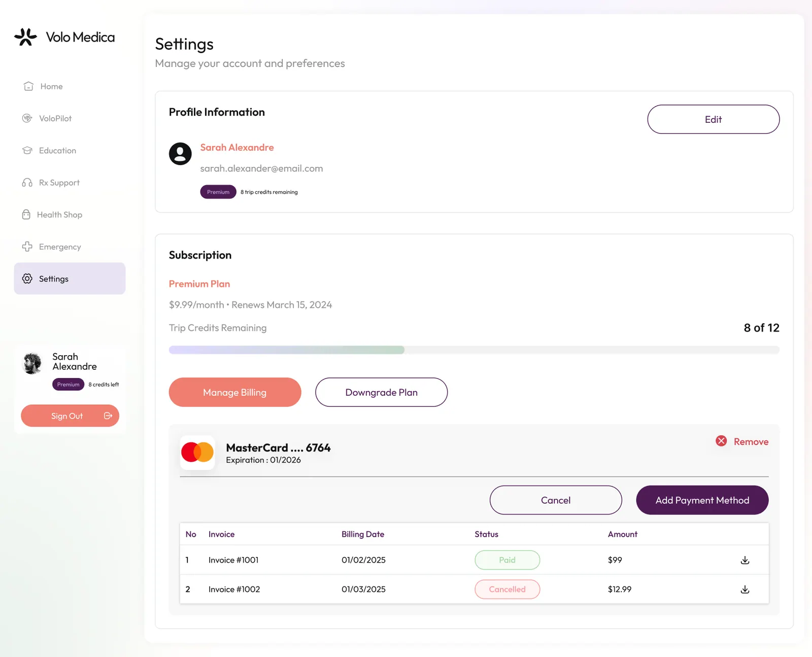Click the Education graduation cap icon
This screenshot has height=657, width=812.
tap(27, 150)
